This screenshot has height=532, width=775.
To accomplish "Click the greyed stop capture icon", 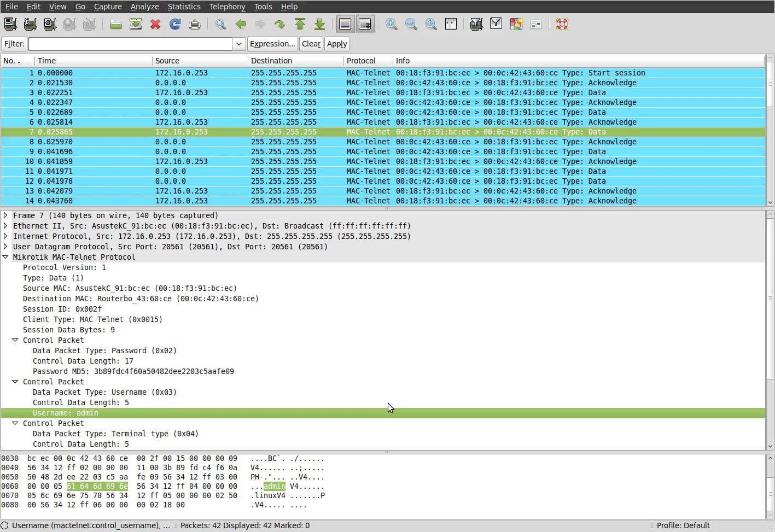I will point(69,24).
